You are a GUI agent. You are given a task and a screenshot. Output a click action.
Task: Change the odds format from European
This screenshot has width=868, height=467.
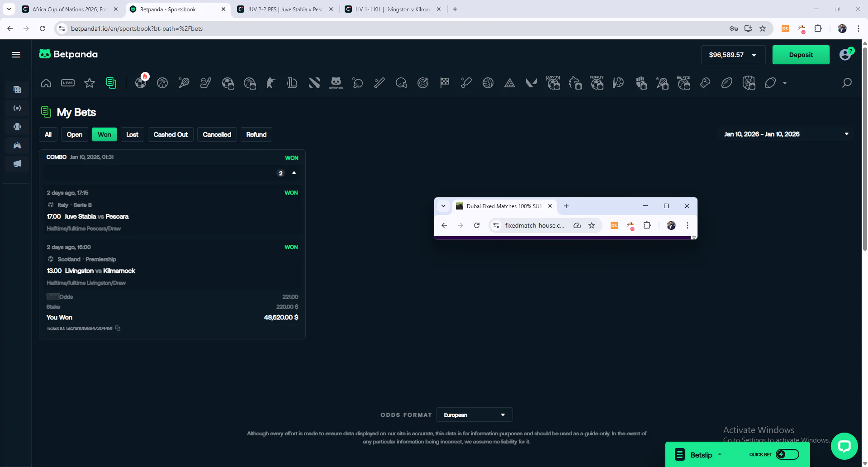[474, 415]
